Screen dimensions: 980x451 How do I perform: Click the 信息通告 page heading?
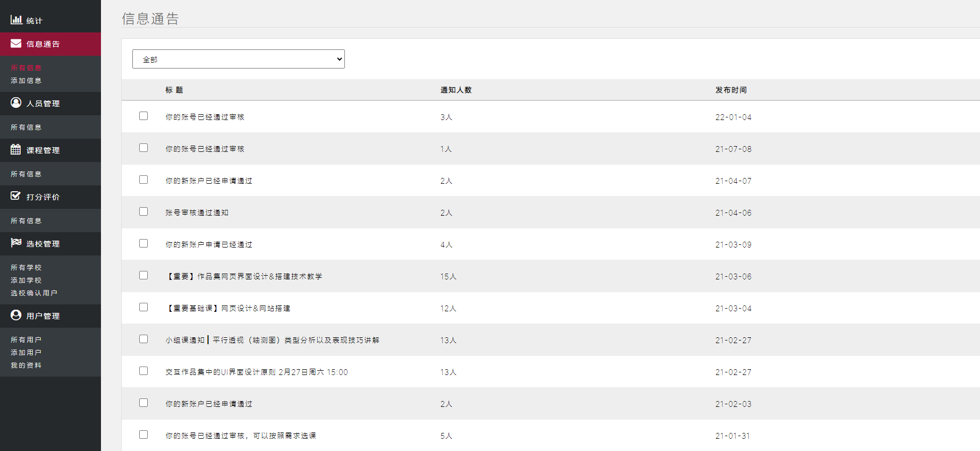coord(150,19)
